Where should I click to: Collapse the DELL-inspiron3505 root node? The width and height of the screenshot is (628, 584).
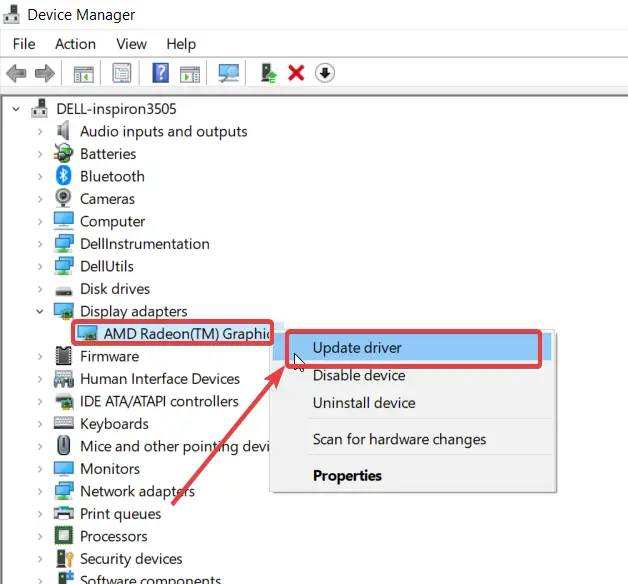(16, 109)
